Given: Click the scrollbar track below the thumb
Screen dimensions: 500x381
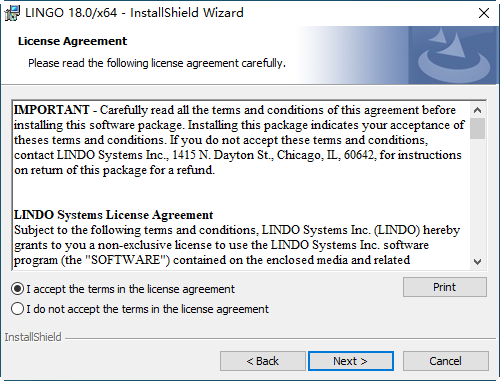Looking at the screenshot, I should 477,197.
